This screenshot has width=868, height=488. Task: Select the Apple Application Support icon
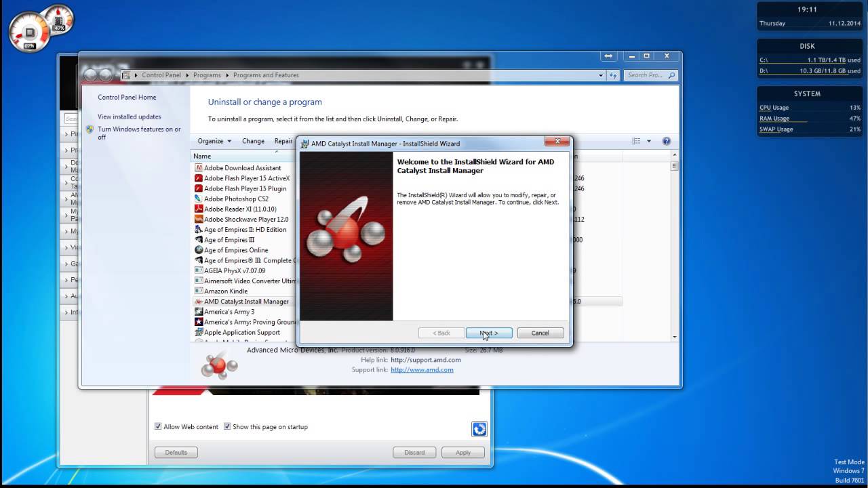(x=199, y=332)
